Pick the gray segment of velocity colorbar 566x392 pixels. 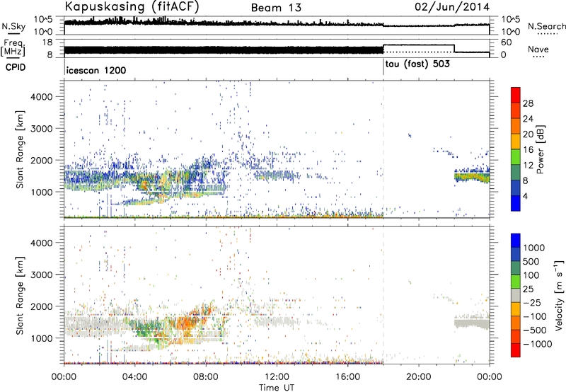(516, 295)
